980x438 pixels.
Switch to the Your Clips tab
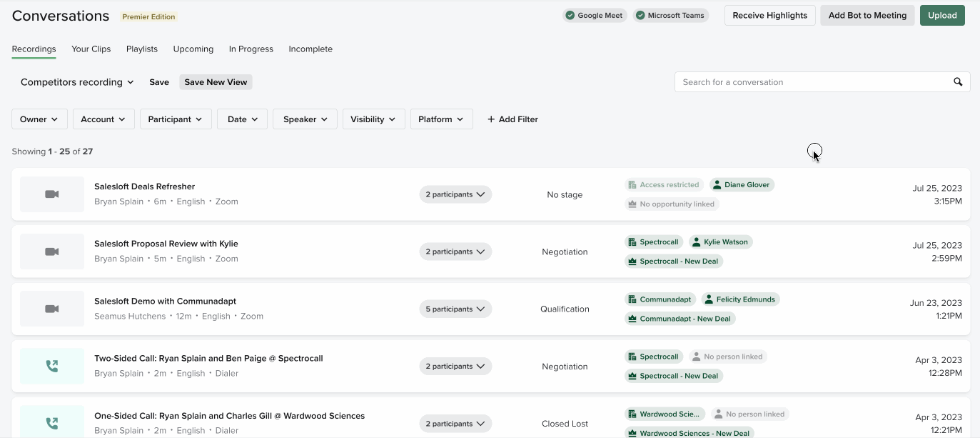(x=91, y=49)
